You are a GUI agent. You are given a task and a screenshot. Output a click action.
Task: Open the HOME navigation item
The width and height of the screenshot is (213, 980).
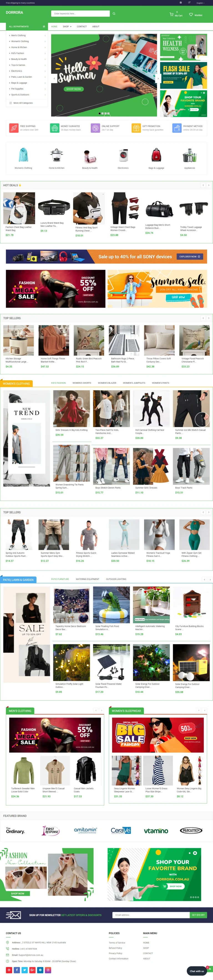click(54, 27)
